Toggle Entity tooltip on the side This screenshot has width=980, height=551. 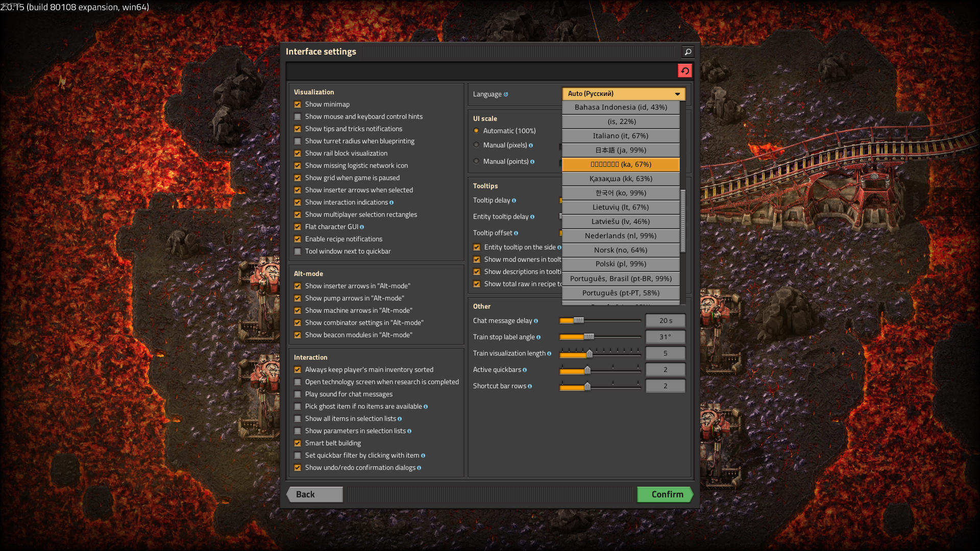(x=477, y=247)
